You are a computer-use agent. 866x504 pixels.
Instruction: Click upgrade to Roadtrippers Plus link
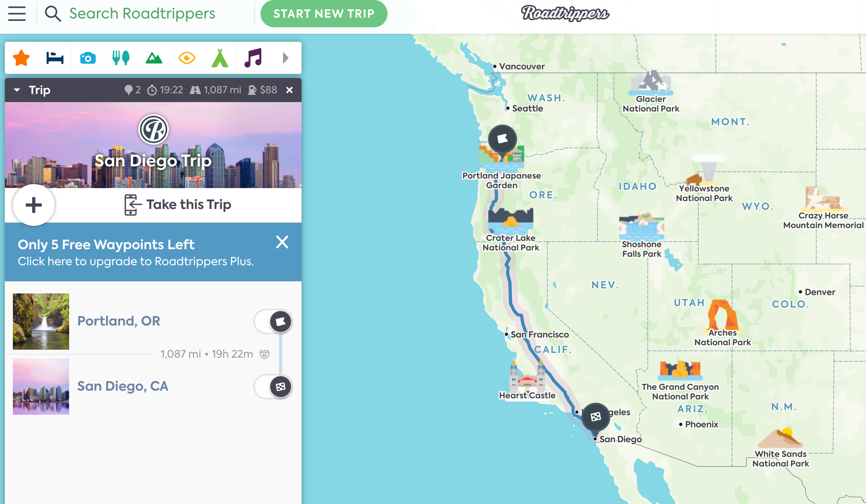(x=136, y=261)
